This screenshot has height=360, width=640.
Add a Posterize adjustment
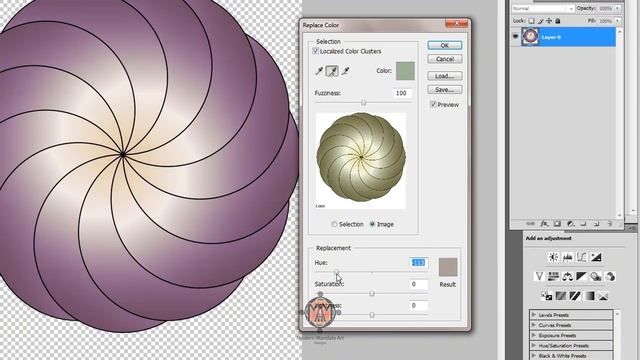pyautogui.click(x=561, y=296)
